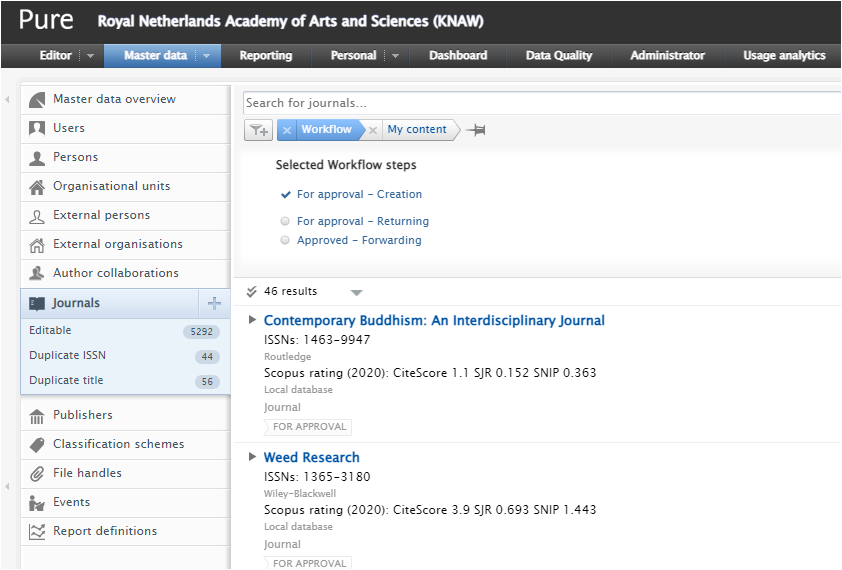The width and height of the screenshot is (842, 570).
Task: Deselect For approval – Creation workflow step
Action: tap(359, 194)
